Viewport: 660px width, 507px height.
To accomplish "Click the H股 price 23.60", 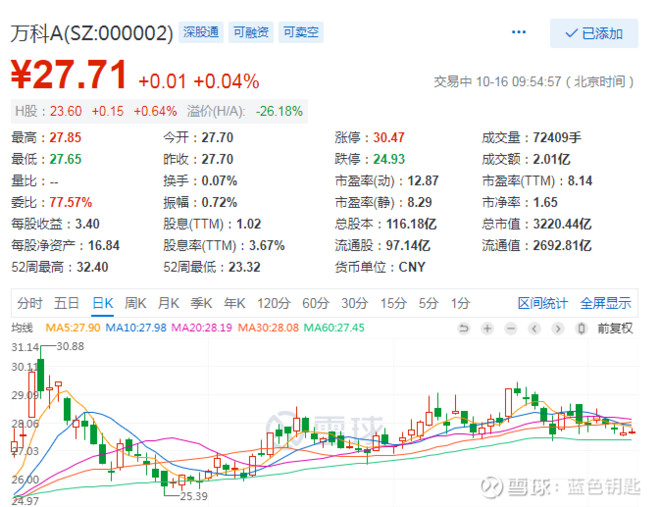I will pos(66,111).
